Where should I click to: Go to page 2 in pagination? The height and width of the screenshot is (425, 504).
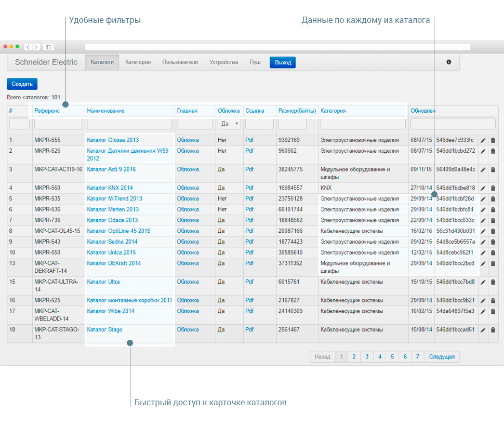354,356
